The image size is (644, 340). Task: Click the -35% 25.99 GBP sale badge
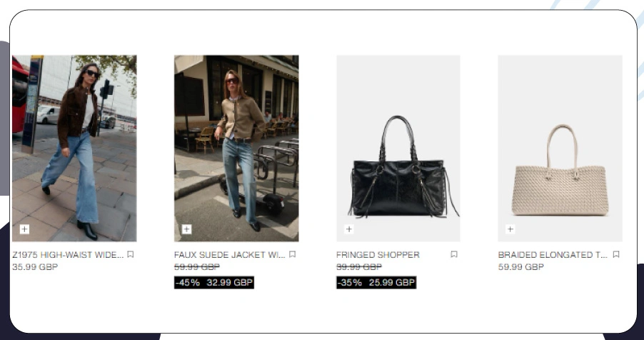[376, 282]
